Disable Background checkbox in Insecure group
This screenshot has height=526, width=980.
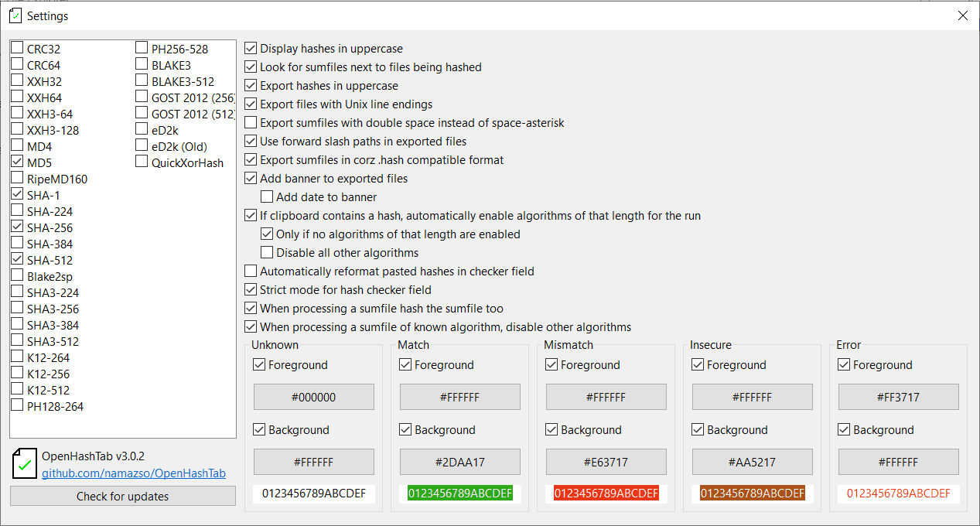click(x=698, y=430)
